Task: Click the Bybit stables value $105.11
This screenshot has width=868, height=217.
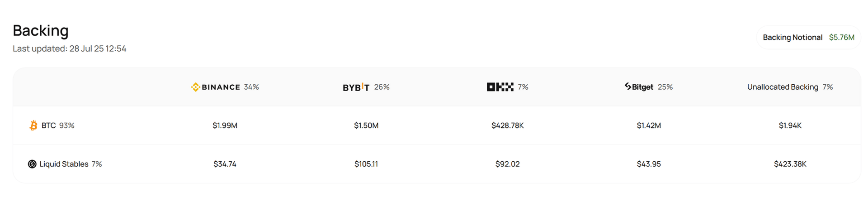Action: click(x=366, y=164)
